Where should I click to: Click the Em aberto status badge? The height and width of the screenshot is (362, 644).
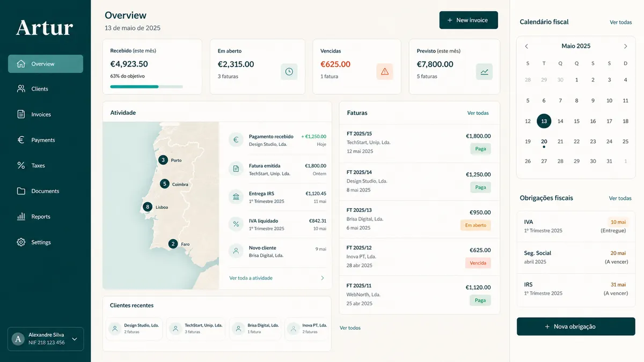pyautogui.click(x=475, y=225)
